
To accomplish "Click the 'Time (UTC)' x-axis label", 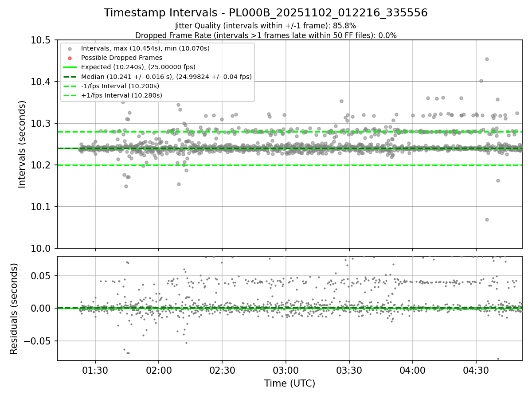I will tap(289, 383).
